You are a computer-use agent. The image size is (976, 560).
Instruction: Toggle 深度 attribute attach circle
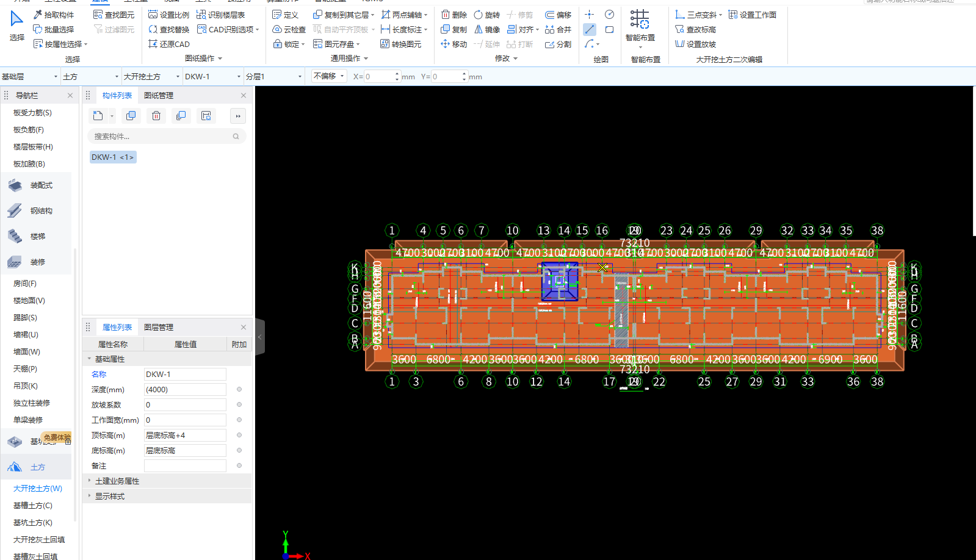pos(239,389)
